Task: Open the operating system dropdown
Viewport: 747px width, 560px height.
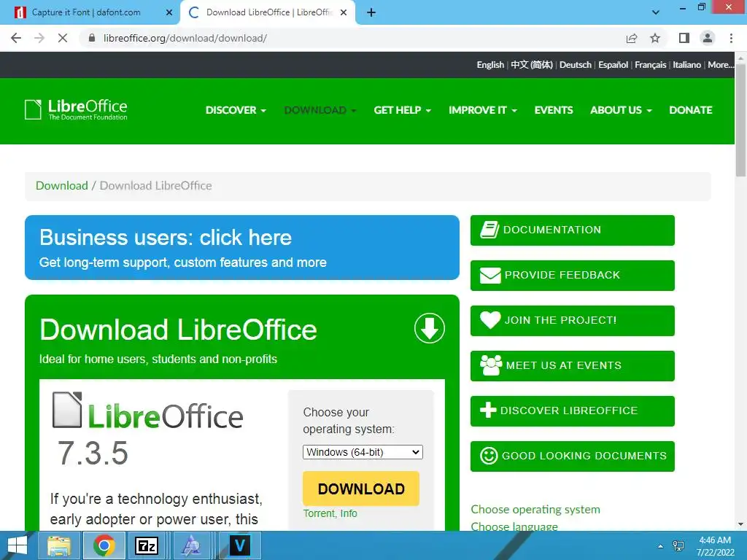Action: pos(363,452)
